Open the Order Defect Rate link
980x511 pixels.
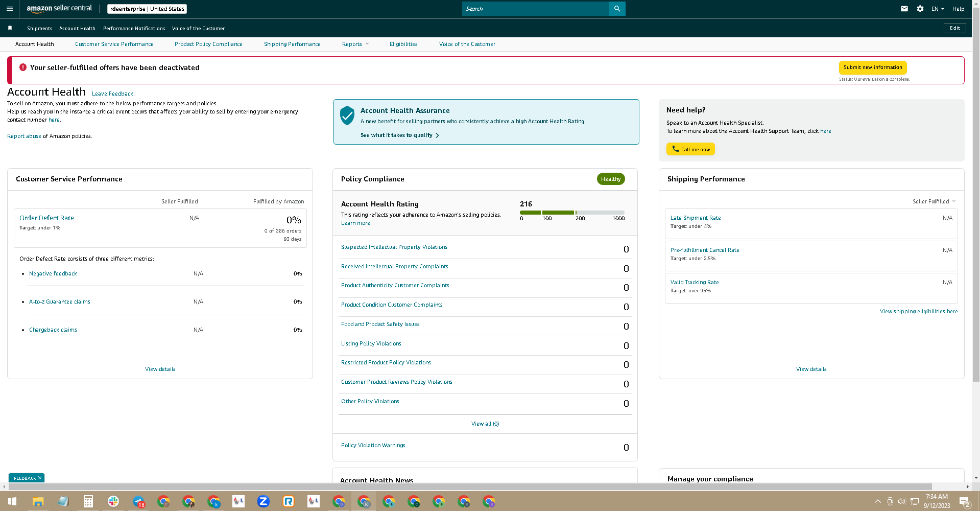pyautogui.click(x=46, y=218)
